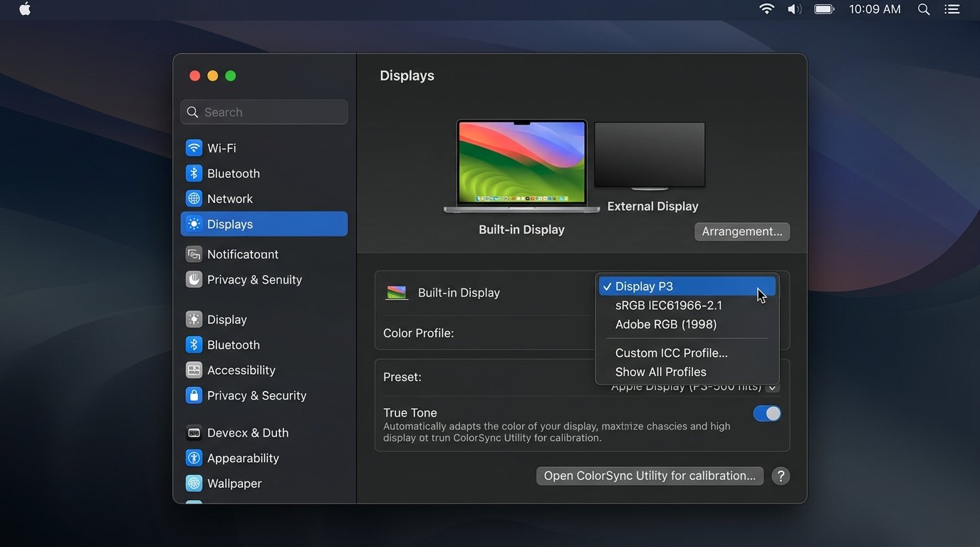
Task: Click Open ColorSync Utility for calibration button
Action: [x=650, y=476]
